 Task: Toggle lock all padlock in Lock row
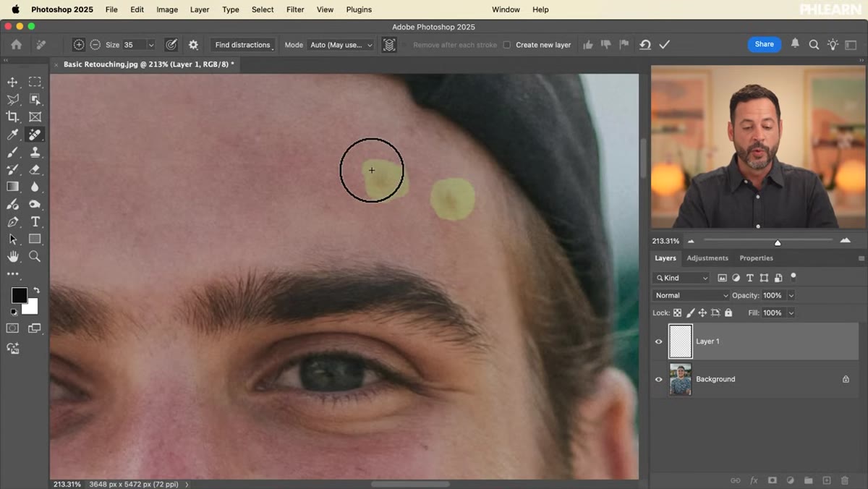pyautogui.click(x=728, y=313)
